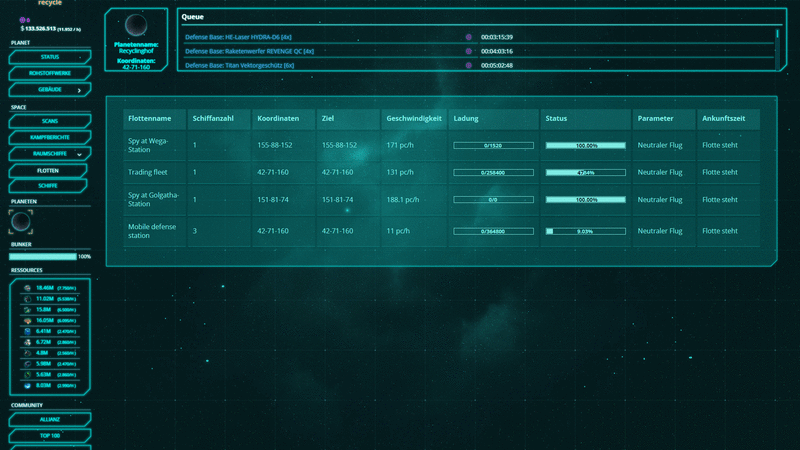
Task: Click Ladung 0/0 bar of Golgatha spy fleet
Action: (493, 199)
